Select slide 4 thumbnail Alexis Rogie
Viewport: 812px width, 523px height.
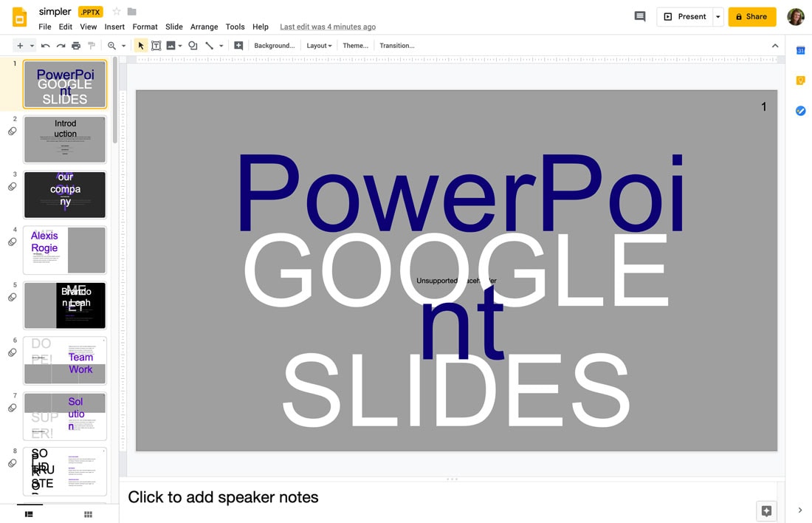pyautogui.click(x=65, y=250)
